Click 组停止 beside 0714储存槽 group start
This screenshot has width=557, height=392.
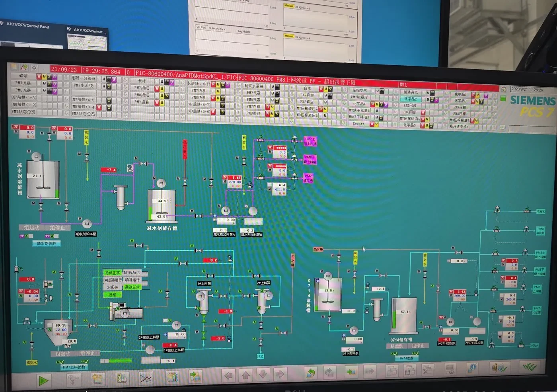418,346
